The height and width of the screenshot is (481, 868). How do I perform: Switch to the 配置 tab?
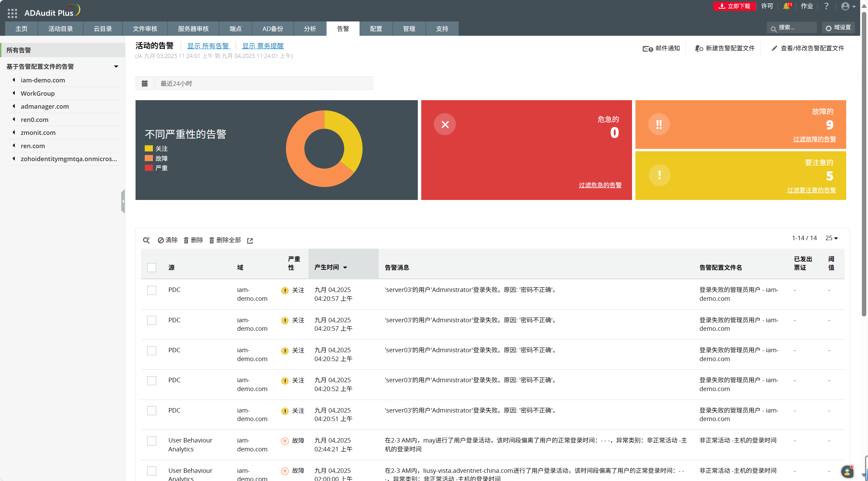tap(376, 29)
